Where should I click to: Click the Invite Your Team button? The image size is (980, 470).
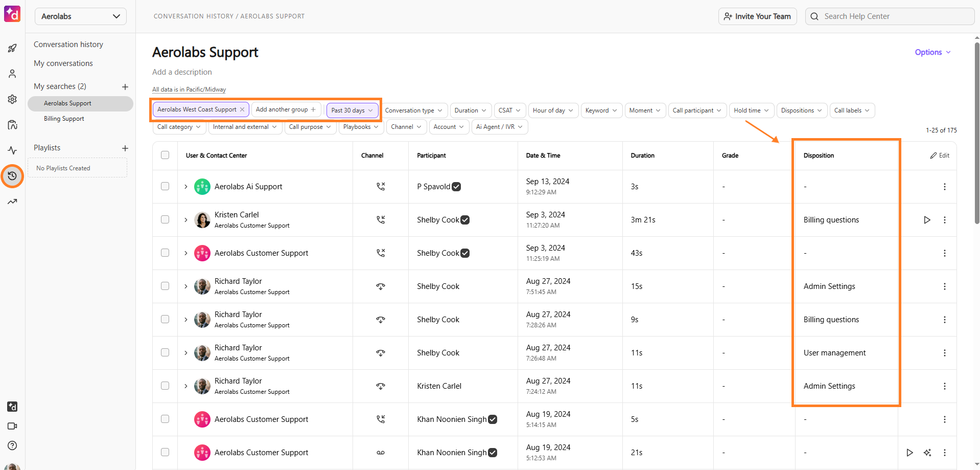(757, 16)
